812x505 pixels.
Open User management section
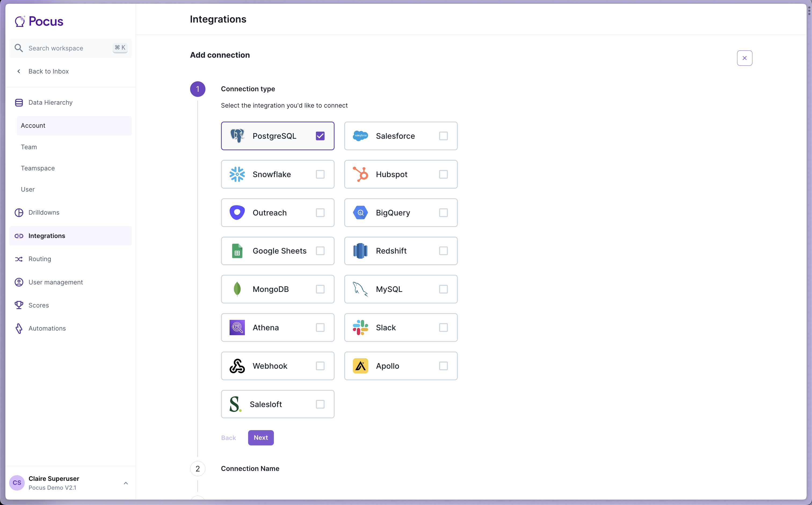[x=56, y=282]
